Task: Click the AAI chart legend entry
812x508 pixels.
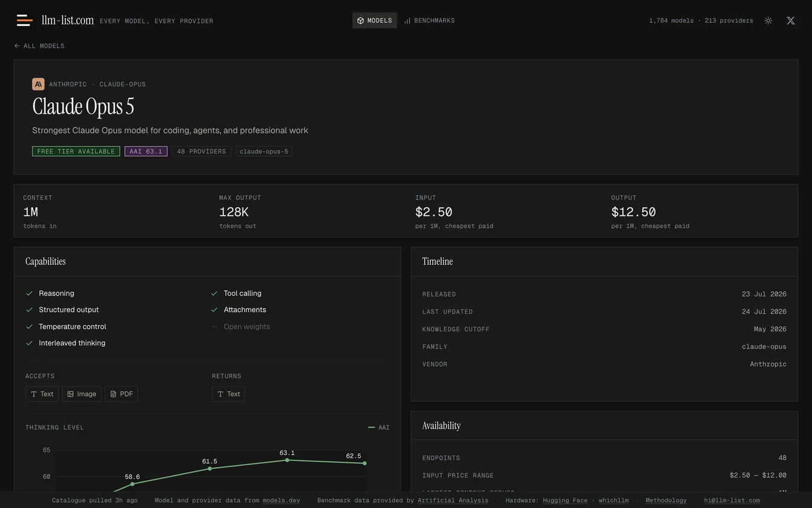Action: click(x=379, y=428)
